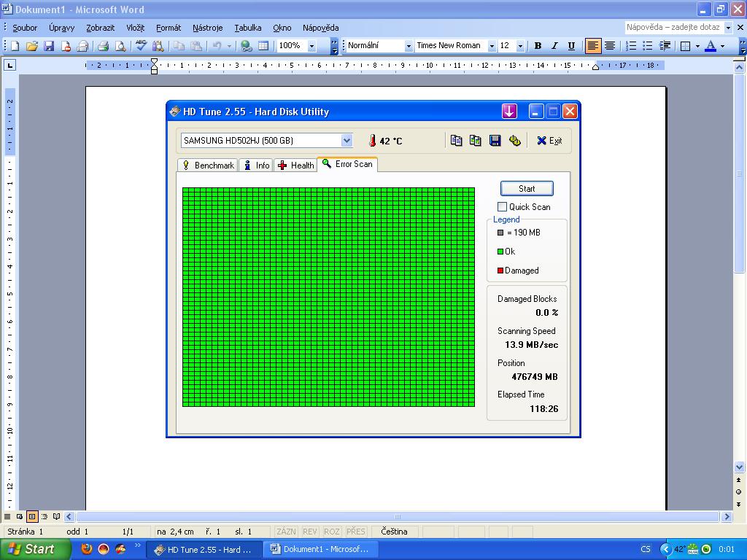Toggle Center paragraph alignment
Screen dimensions: 747x560
click(x=609, y=46)
